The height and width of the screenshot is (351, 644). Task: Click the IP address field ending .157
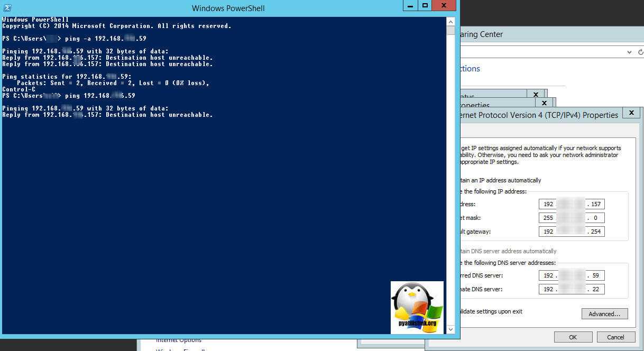571,204
